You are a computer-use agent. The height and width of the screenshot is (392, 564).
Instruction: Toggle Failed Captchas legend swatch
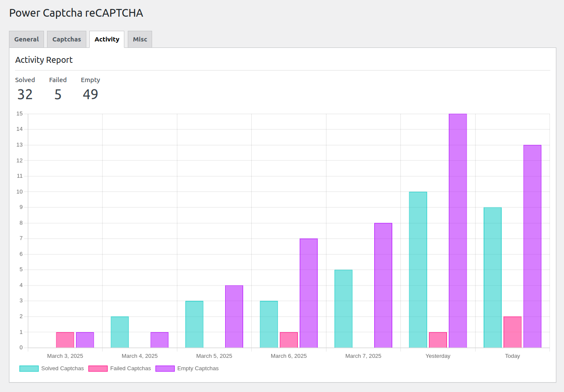click(x=98, y=368)
